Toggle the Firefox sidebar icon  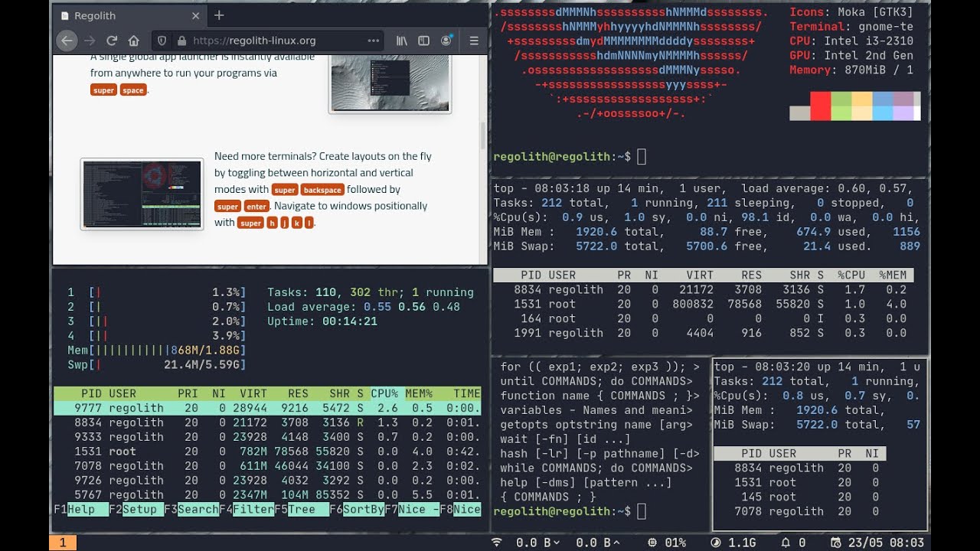(x=423, y=41)
